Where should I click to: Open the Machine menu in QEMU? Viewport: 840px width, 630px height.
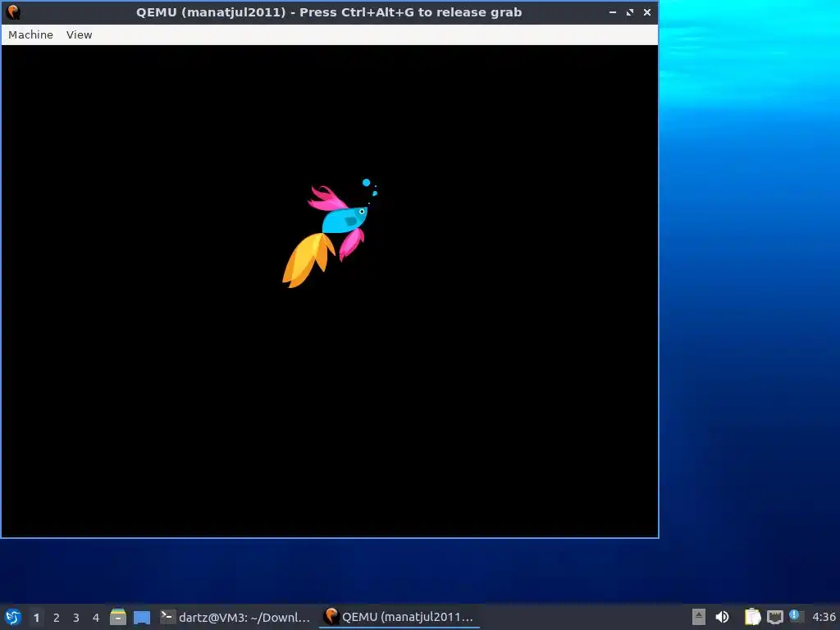click(30, 34)
